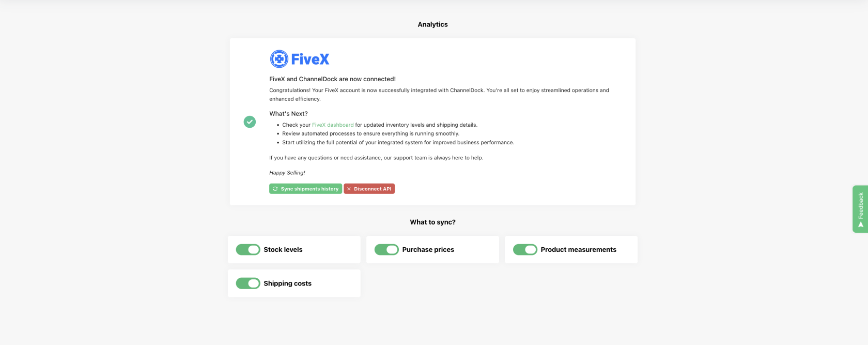Click the Product measurements label

[579, 250]
